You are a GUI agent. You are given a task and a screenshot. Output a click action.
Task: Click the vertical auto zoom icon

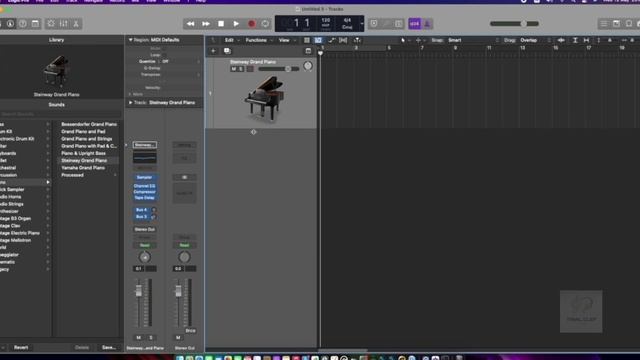pos(575,40)
